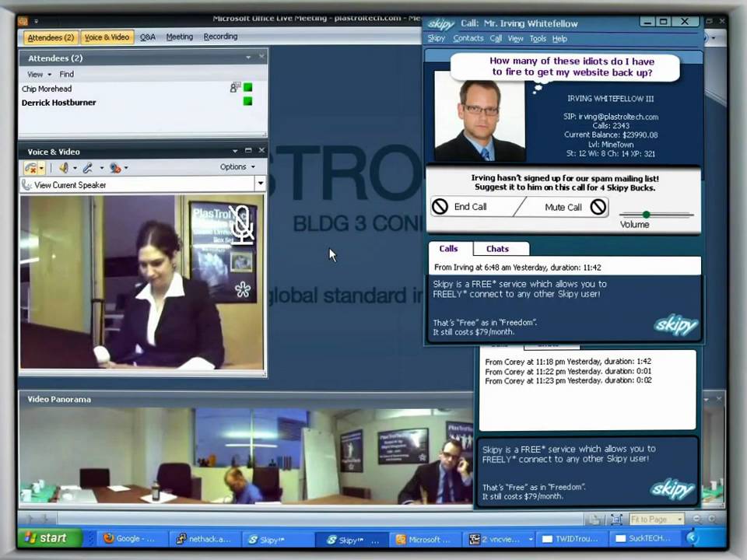Expand the View Current Speaker combo arrow

pos(260,184)
